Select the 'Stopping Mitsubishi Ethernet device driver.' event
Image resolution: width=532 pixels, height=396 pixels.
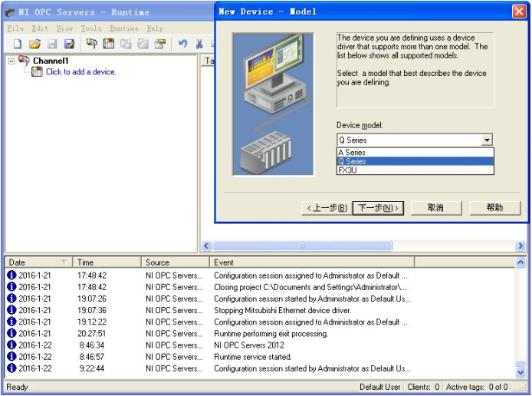pyautogui.click(x=282, y=310)
